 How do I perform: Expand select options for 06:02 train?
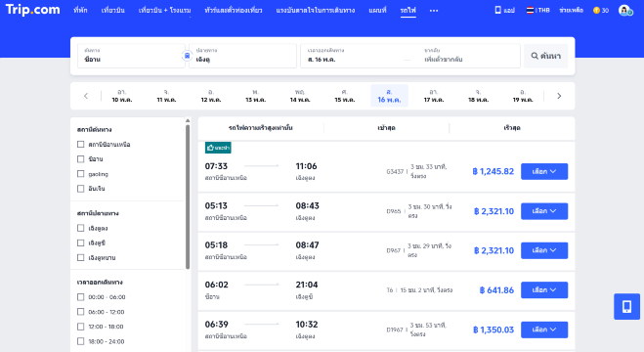[544, 290]
